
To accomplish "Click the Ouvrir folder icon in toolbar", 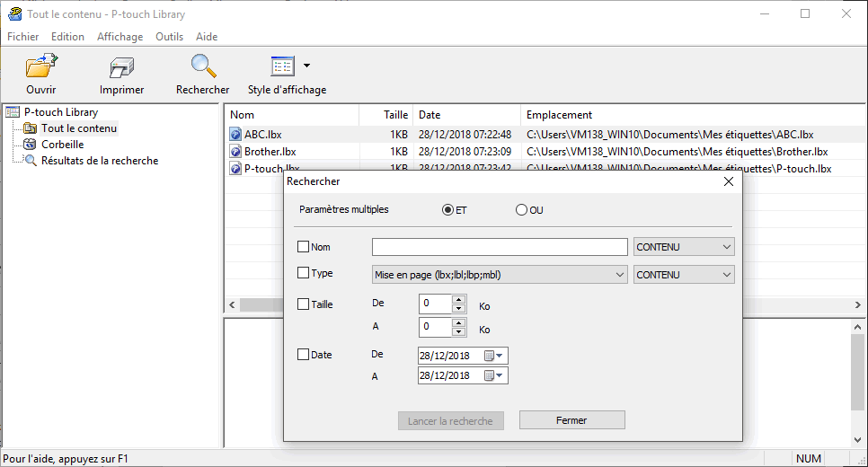I will pyautogui.click(x=41, y=66).
